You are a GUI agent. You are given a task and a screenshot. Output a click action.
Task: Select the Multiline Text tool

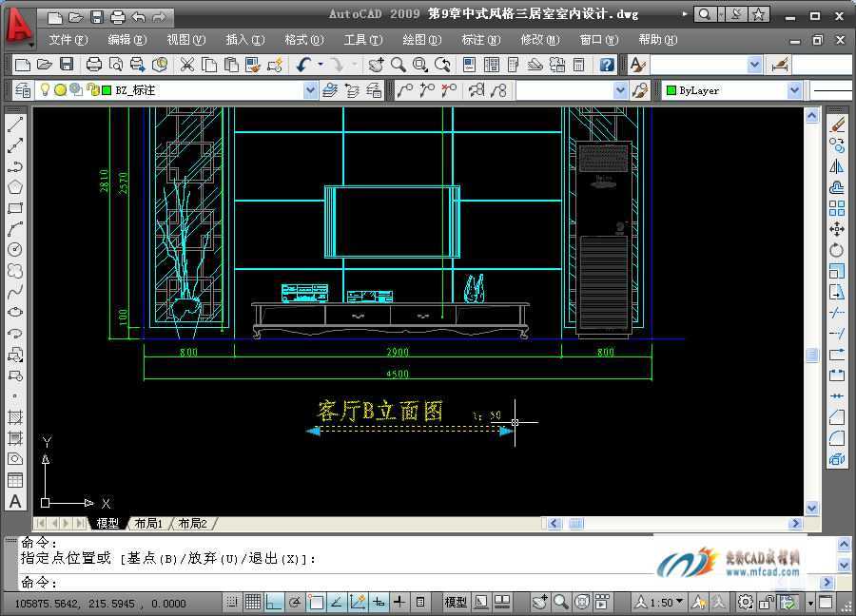click(x=15, y=501)
